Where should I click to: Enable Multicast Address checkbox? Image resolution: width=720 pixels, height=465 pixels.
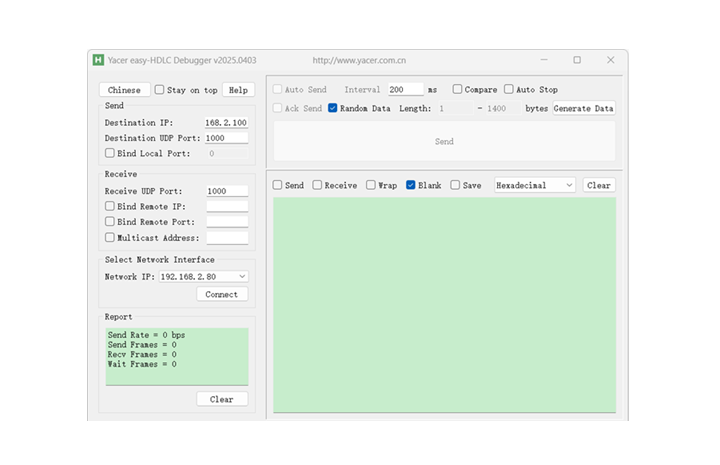tap(110, 237)
